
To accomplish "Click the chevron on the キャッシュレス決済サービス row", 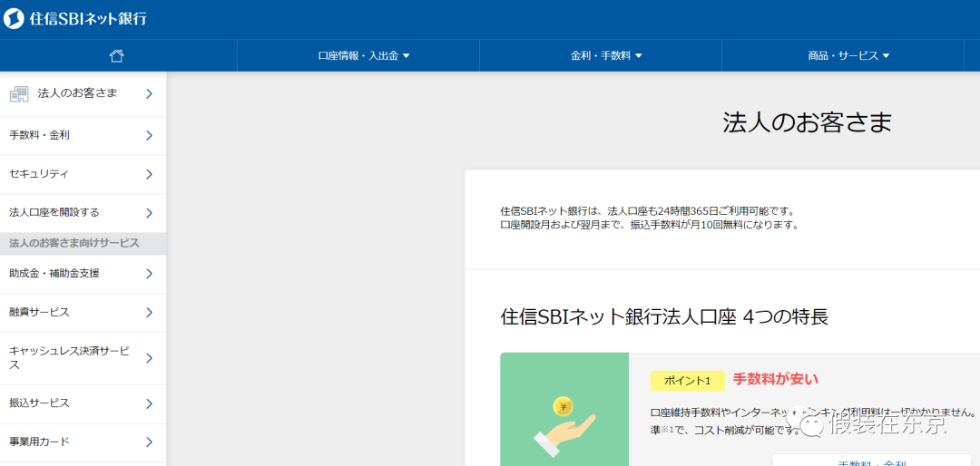I will tap(149, 358).
